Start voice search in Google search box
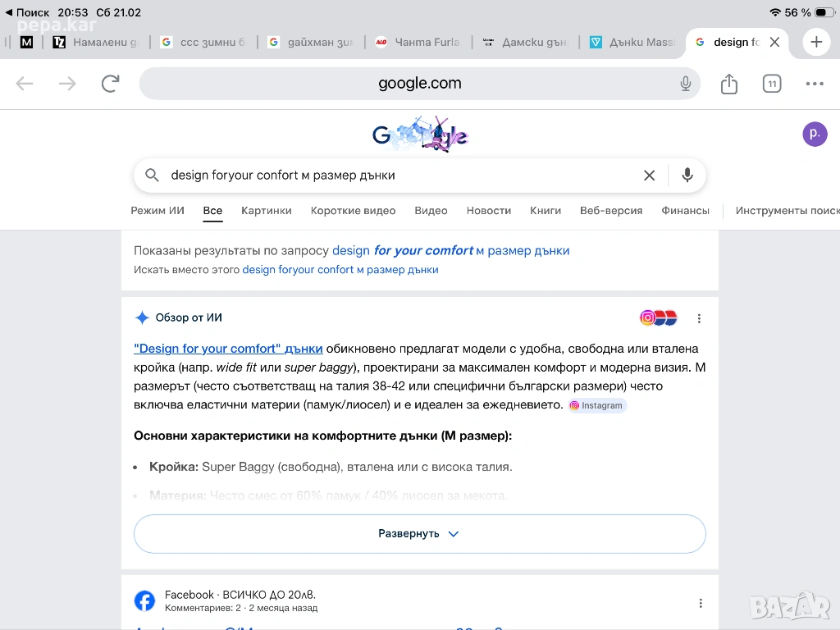 pos(687,175)
